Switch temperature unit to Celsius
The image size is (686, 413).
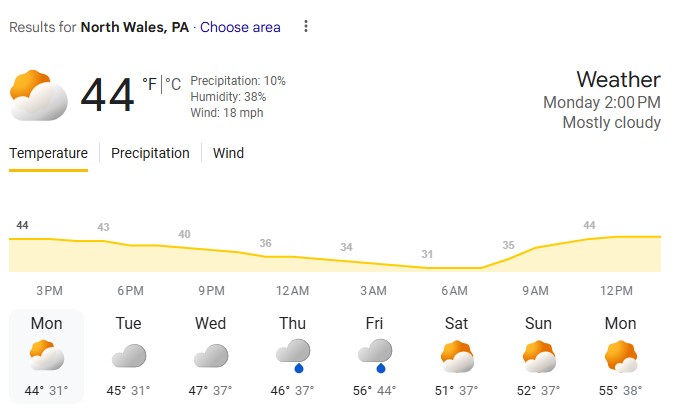(x=172, y=85)
